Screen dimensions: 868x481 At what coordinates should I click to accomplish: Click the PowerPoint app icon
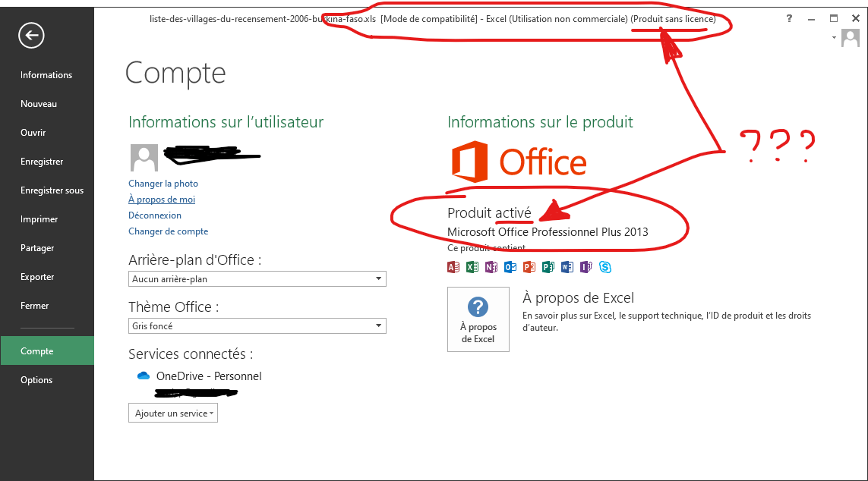coord(529,268)
